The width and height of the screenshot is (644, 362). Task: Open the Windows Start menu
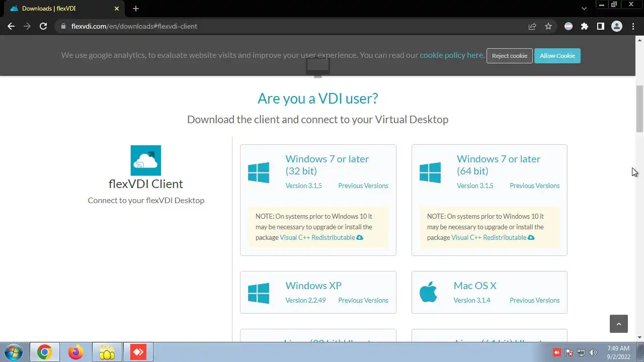click(14, 352)
